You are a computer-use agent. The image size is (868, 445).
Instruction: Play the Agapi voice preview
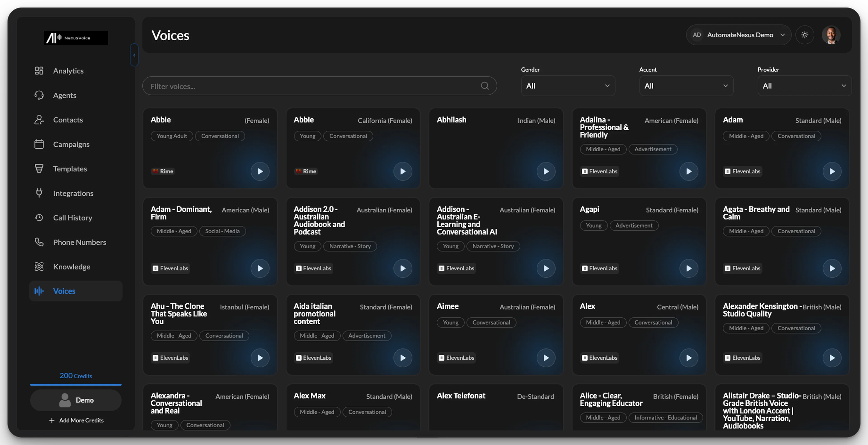point(689,268)
